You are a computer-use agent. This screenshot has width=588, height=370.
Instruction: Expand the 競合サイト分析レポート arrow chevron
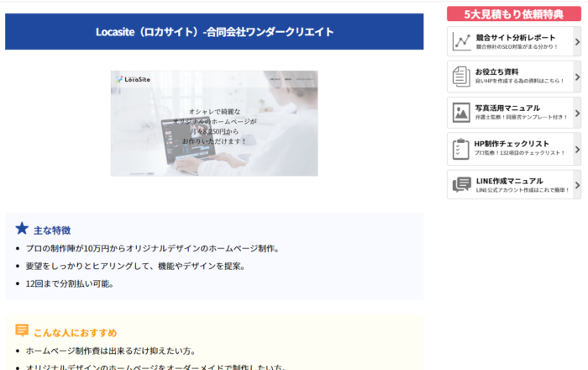point(576,40)
